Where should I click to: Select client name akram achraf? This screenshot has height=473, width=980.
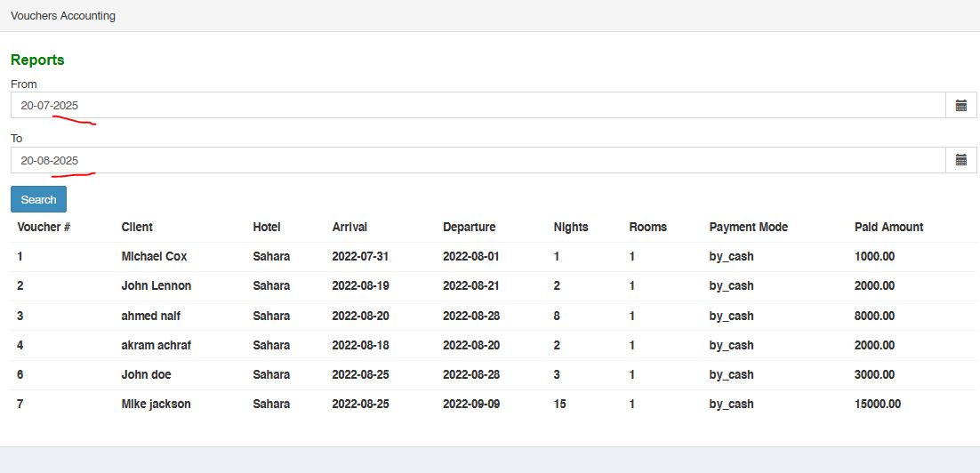(x=157, y=345)
